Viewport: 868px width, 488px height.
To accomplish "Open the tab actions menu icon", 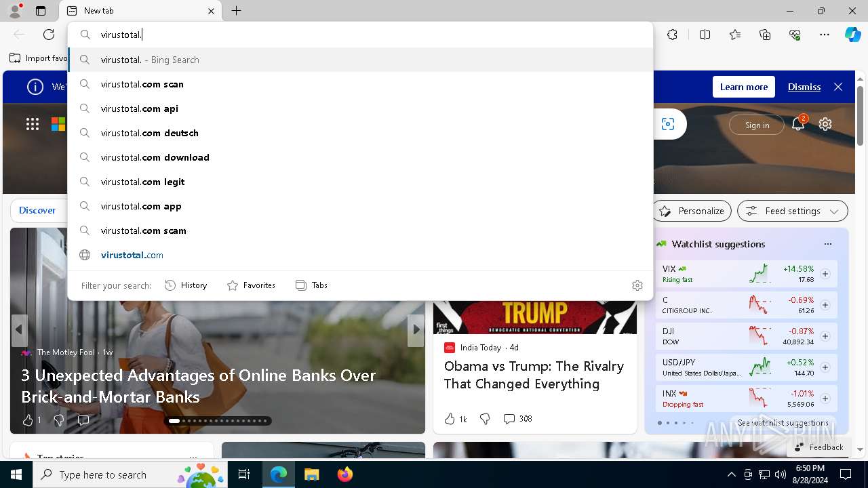I will coord(41,11).
